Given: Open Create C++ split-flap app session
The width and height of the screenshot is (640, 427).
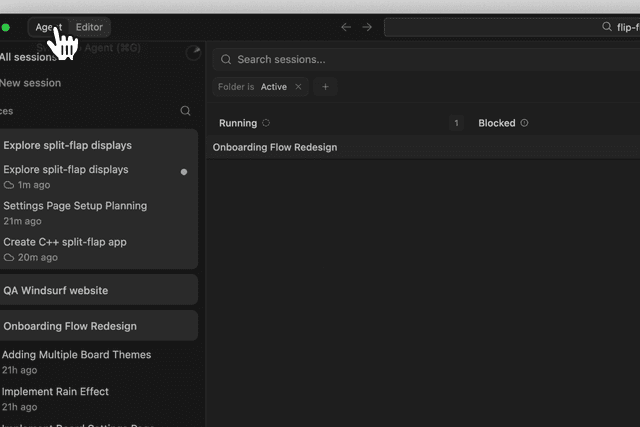Looking at the screenshot, I should 65,242.
